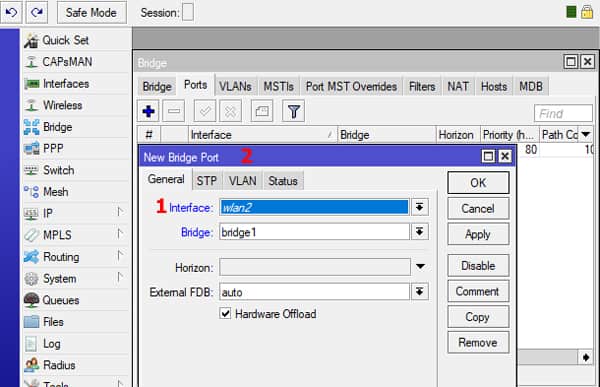Open Mesh in the sidebar
Image resolution: width=600 pixels, height=387 pixels.
(x=76, y=192)
